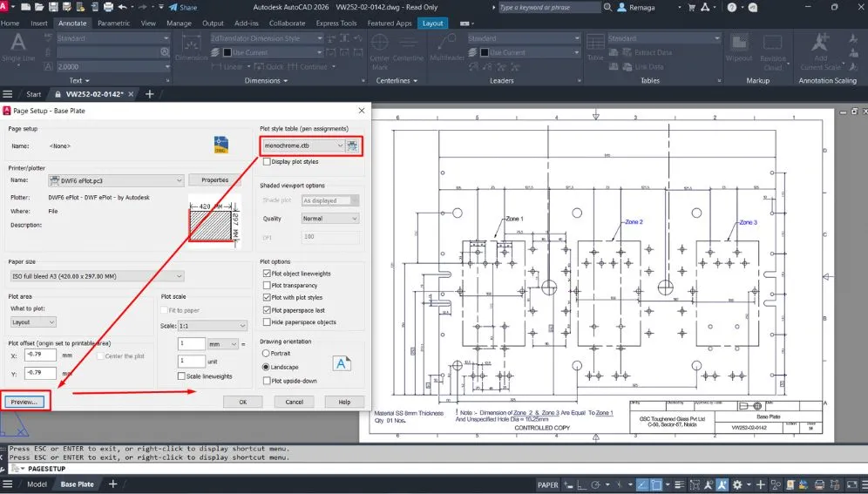
Task: Click OK in Page Setup dialog
Action: click(x=243, y=403)
